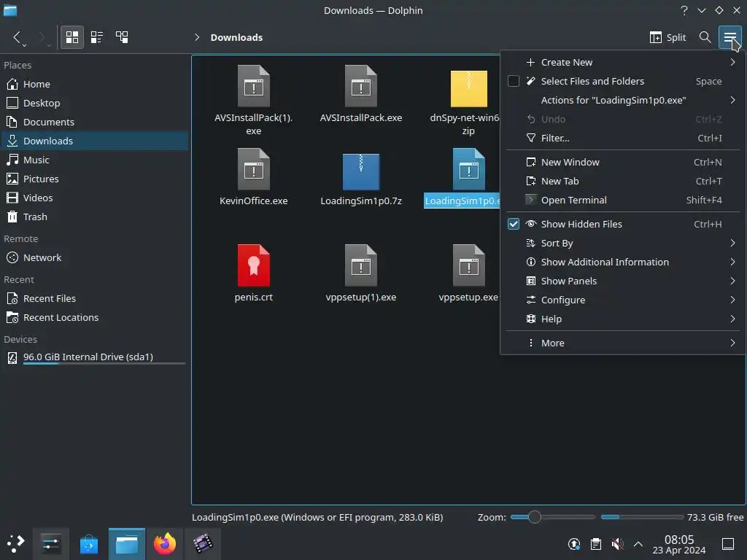Launch Firefox from the taskbar

[165, 543]
